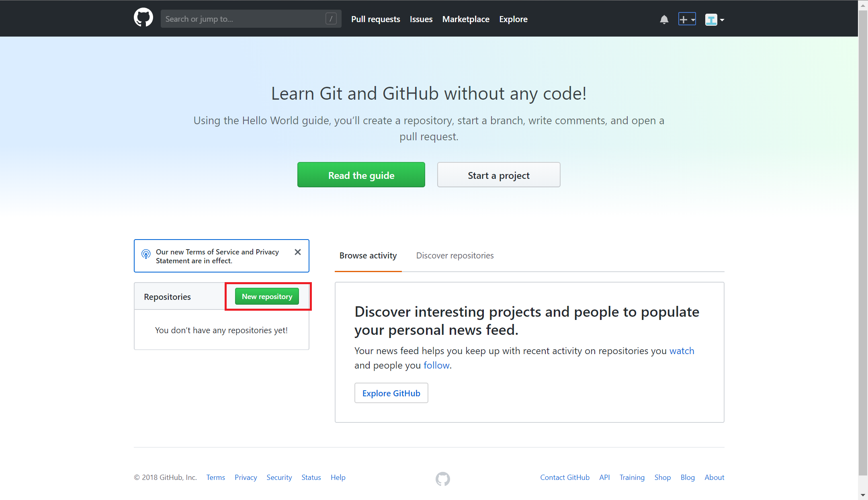This screenshot has height=500, width=868.
Task: Click the broadcast icon in Terms notice
Action: [x=146, y=254]
